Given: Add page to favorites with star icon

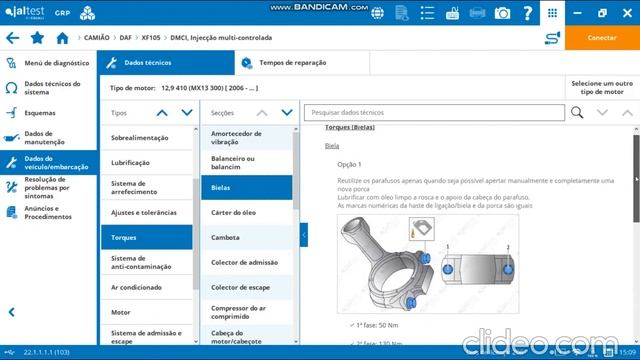Looking at the screenshot, I should (x=37, y=38).
